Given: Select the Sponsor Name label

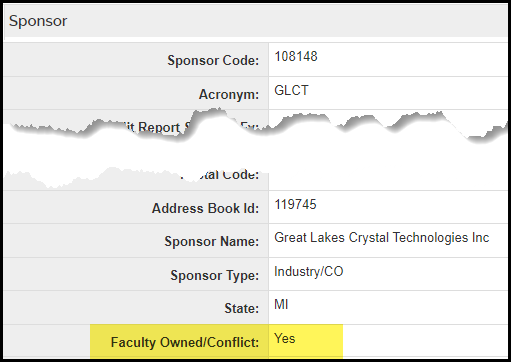Looking at the screenshot, I should pos(211,241).
